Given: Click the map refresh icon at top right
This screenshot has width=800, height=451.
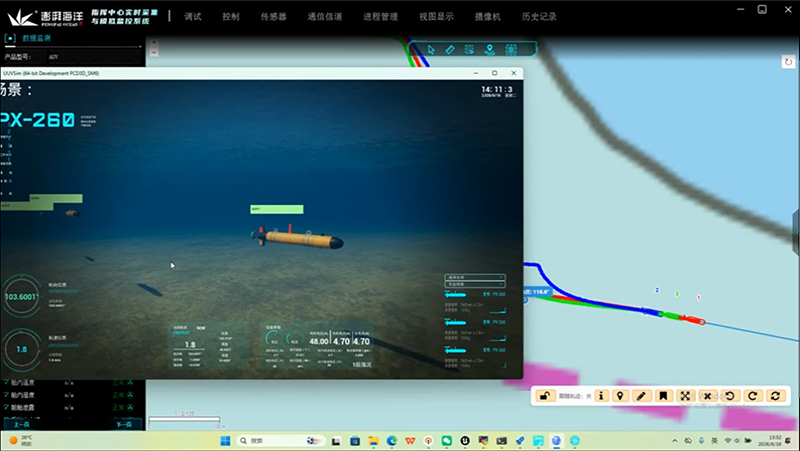Looking at the screenshot, I should coord(788,62).
